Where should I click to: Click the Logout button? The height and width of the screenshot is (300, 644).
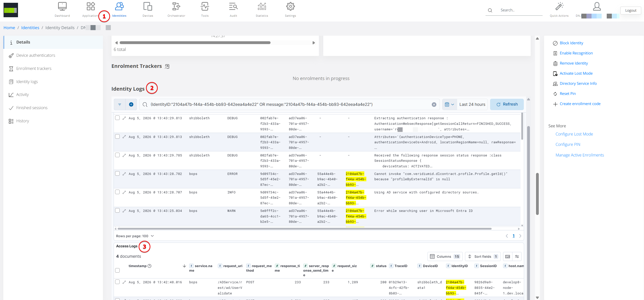pos(631,10)
